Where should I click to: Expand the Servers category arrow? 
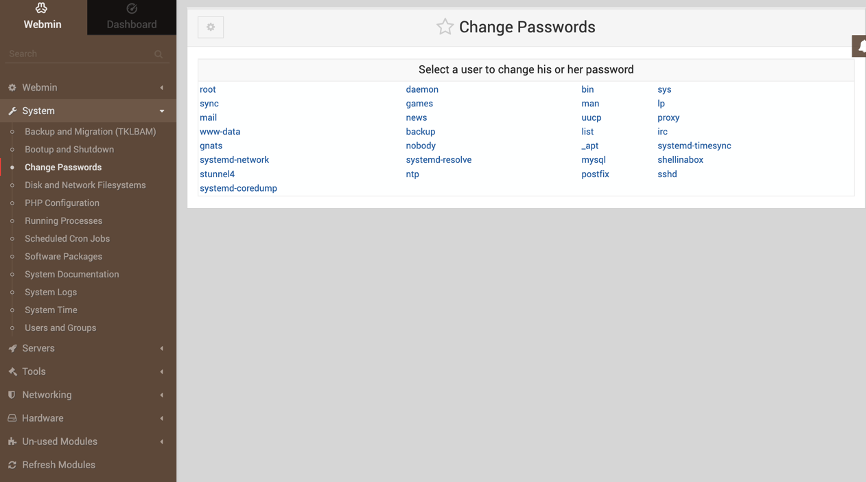point(162,348)
